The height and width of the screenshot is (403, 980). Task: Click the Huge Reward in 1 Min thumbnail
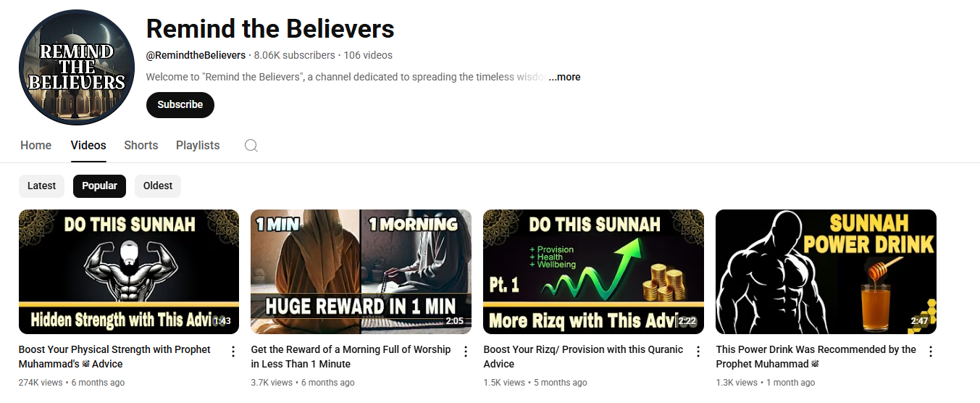click(361, 272)
